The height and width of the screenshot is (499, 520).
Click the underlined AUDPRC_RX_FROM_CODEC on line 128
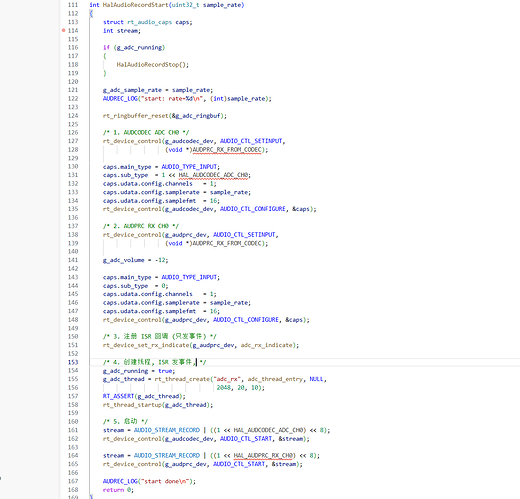pos(227,150)
